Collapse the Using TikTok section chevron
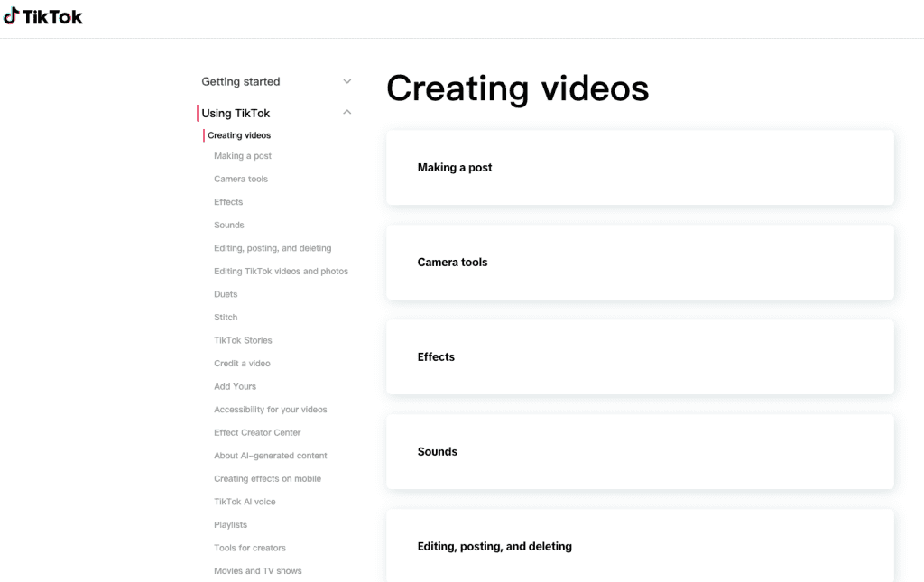924x582 pixels. click(347, 113)
